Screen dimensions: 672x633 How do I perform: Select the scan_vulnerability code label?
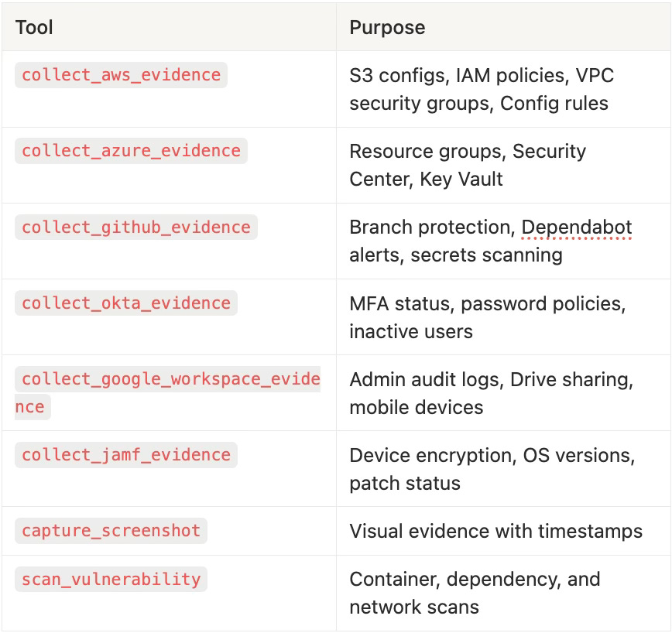[111, 579]
